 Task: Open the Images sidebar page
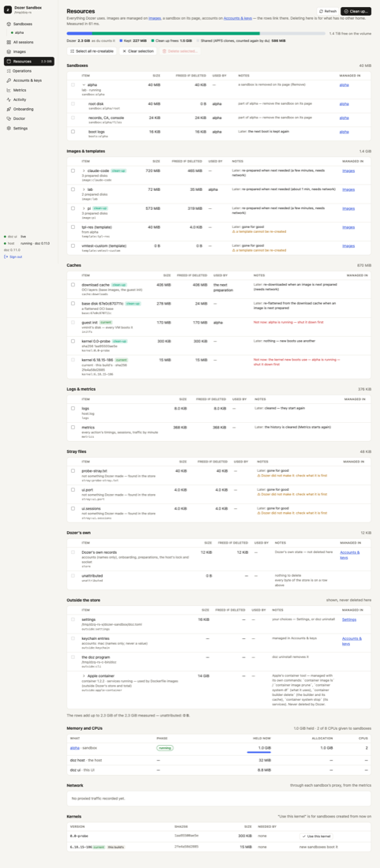[x=28, y=51]
